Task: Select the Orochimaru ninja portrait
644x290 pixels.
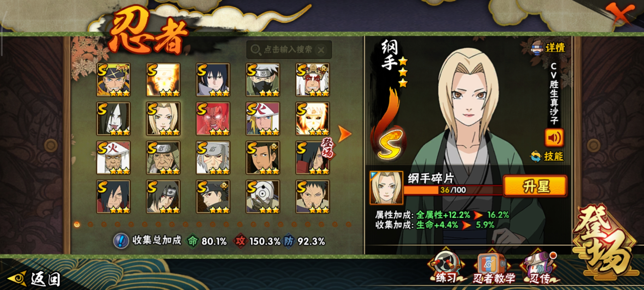Action: pyautogui.click(x=113, y=119)
